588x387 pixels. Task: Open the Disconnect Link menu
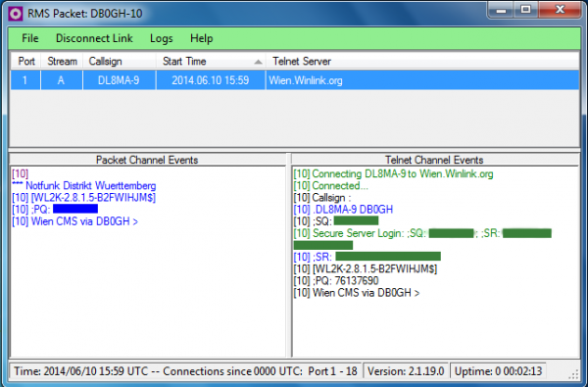pos(94,38)
